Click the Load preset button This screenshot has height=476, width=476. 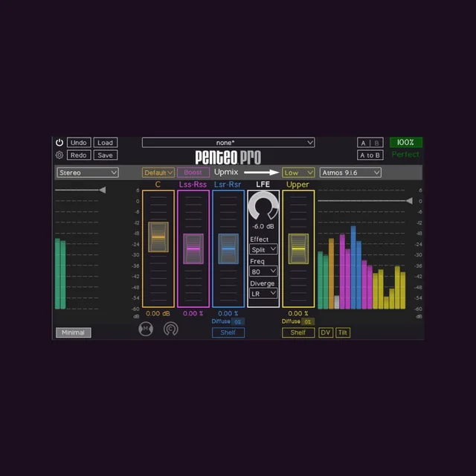tap(106, 143)
